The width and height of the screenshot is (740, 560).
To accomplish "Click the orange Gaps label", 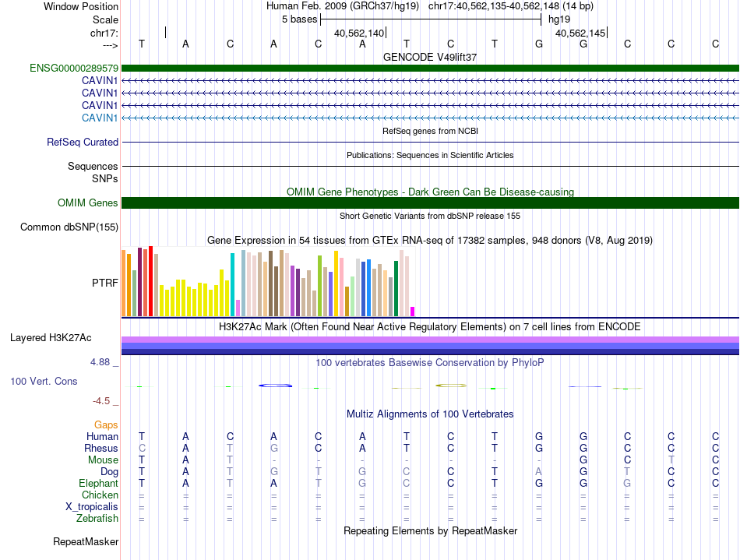I will 106,425.
